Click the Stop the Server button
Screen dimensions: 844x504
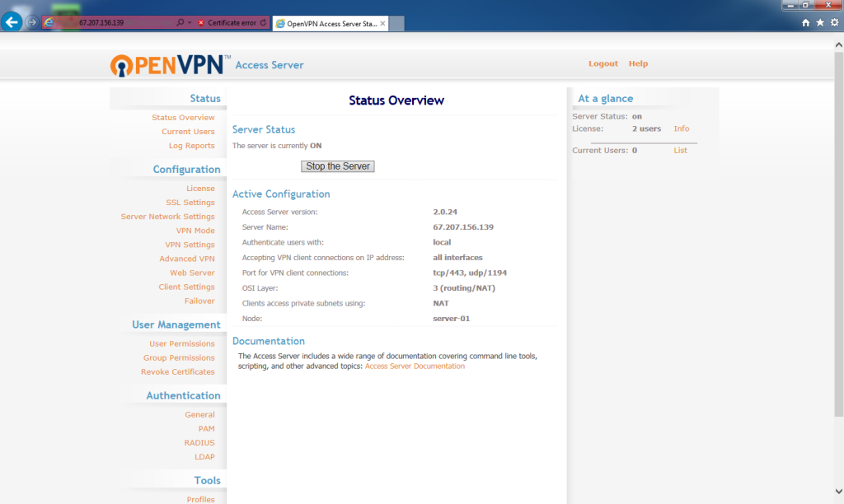coord(337,166)
